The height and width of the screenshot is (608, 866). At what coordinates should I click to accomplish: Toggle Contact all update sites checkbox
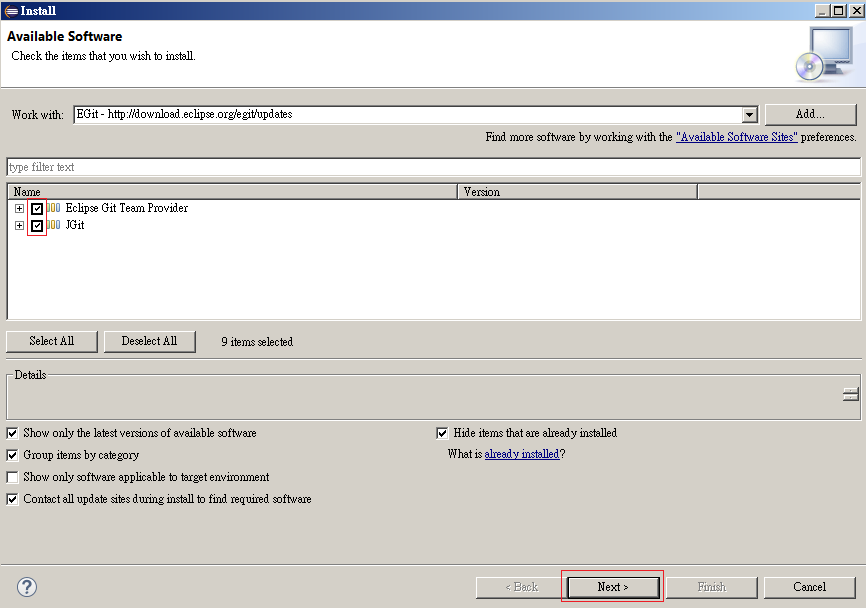click(x=12, y=499)
